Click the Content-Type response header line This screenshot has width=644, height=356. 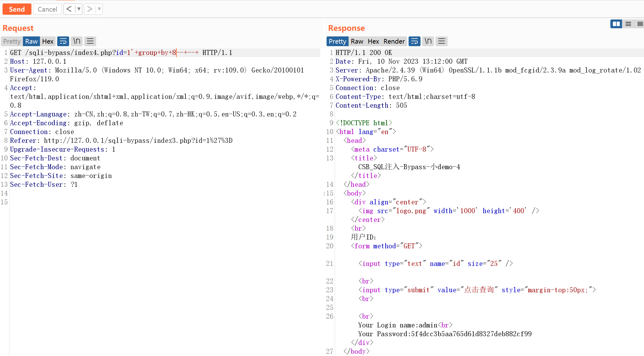(405, 96)
